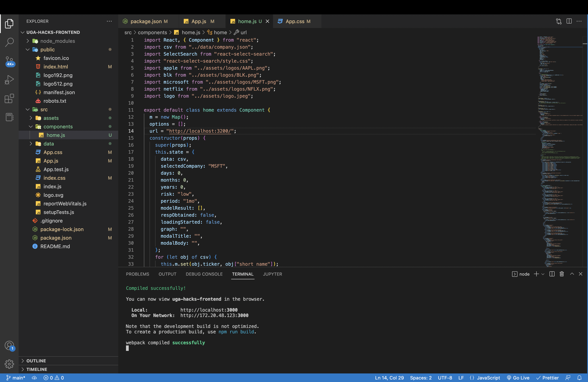Viewport: 588px width, 382px height.
Task: Click the Split Editor Right icon
Action: click(569, 21)
